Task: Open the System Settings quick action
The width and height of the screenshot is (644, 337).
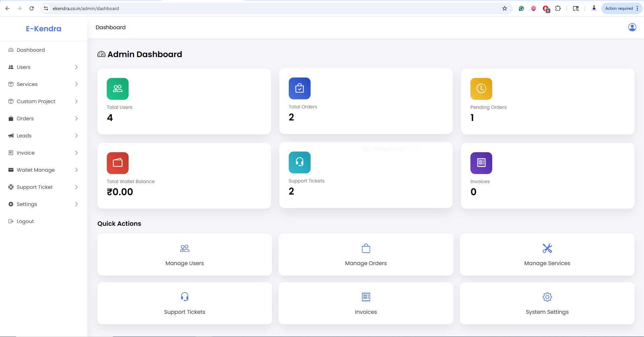Action: click(x=547, y=303)
